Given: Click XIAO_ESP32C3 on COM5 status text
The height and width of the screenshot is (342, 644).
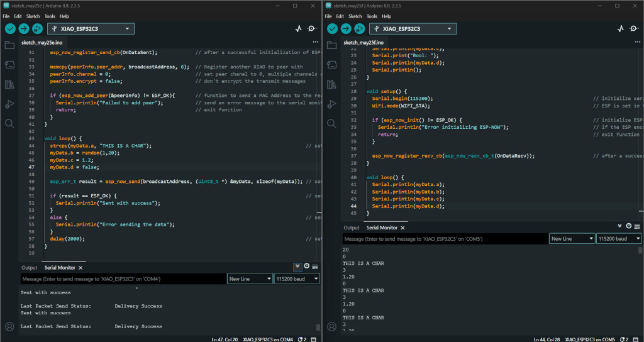Looking at the screenshot, I should pos(590,339).
